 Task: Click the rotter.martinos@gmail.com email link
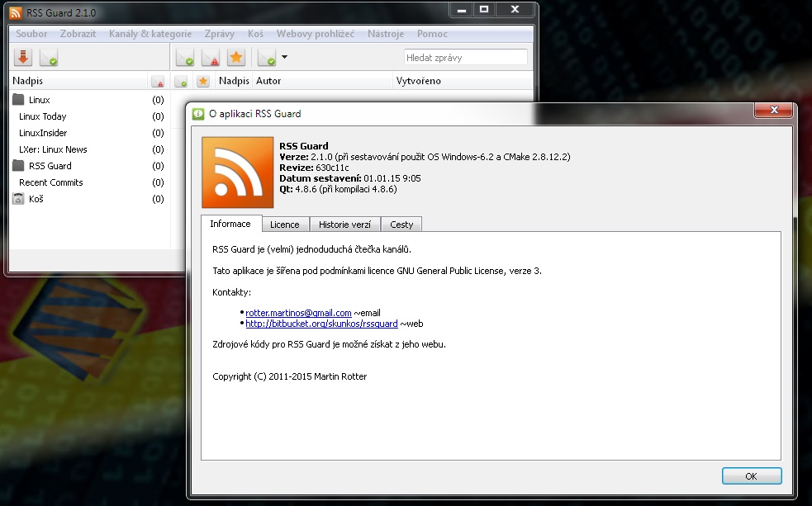298,313
